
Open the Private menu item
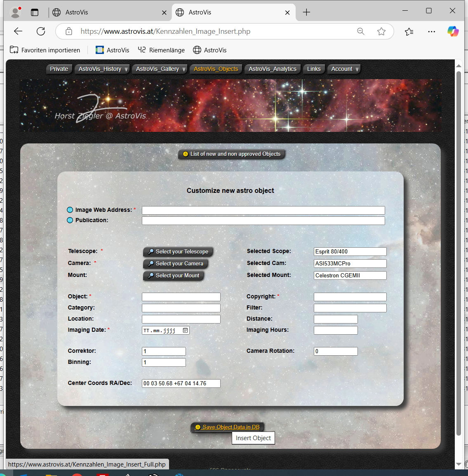pos(59,69)
